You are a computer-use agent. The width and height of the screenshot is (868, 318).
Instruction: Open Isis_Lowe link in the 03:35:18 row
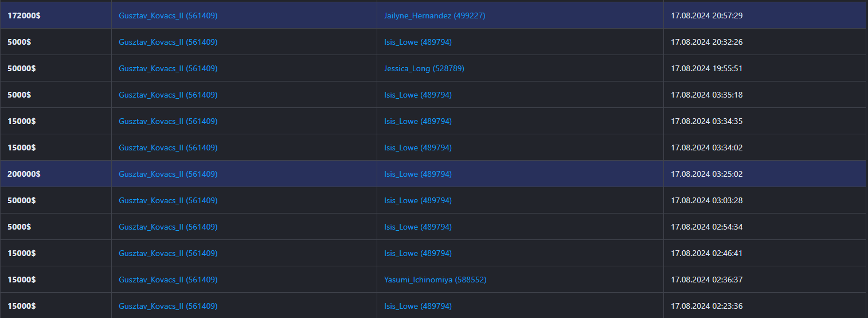417,95
